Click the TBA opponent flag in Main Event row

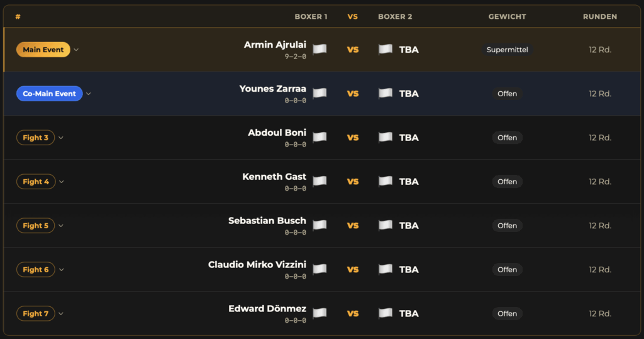(x=385, y=49)
